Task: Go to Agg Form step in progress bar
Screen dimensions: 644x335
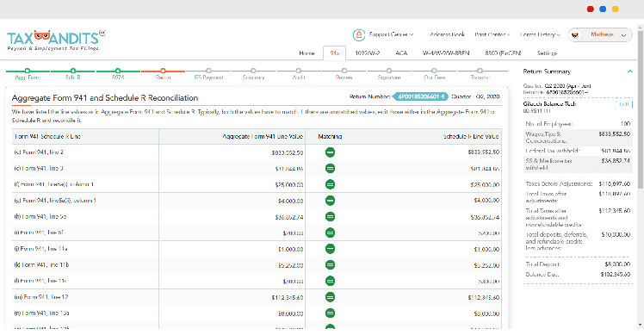Action: [x=28, y=71]
